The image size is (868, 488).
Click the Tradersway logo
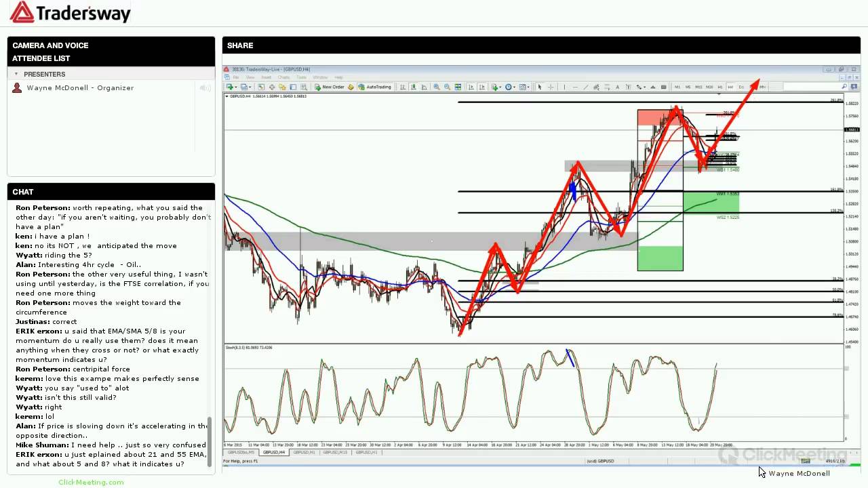point(70,12)
